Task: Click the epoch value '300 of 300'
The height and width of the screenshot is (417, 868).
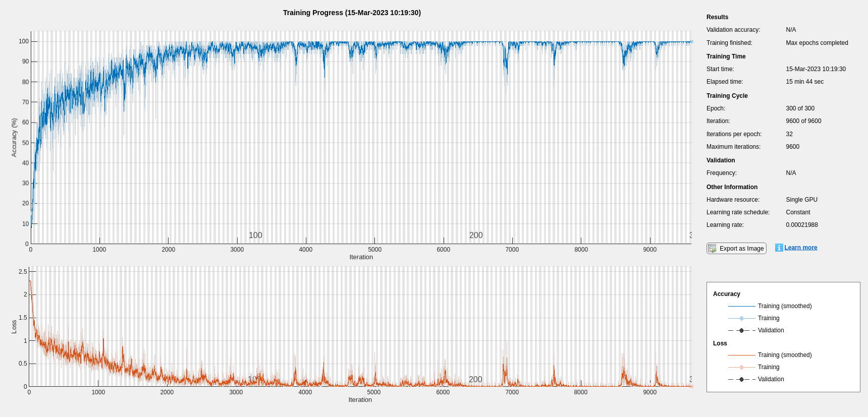Action: pyautogui.click(x=800, y=108)
